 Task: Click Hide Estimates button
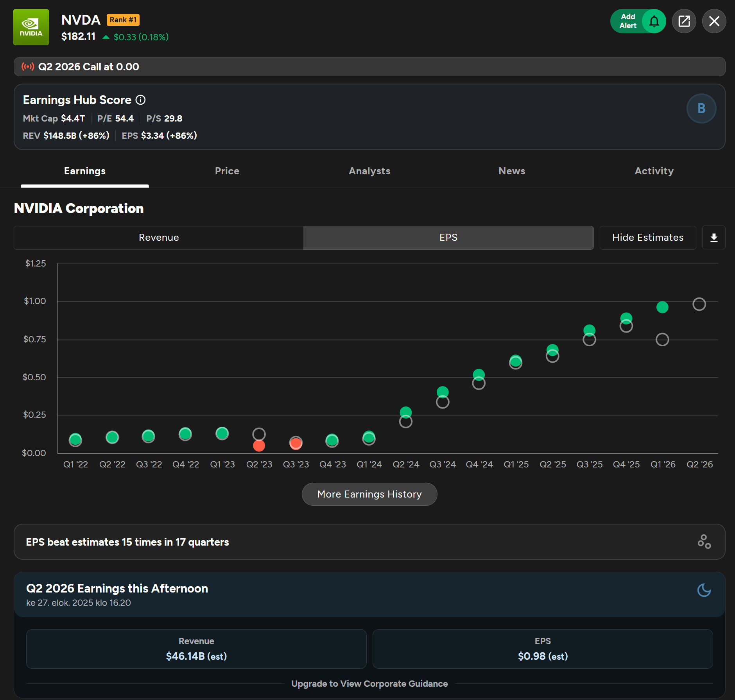[x=648, y=238]
